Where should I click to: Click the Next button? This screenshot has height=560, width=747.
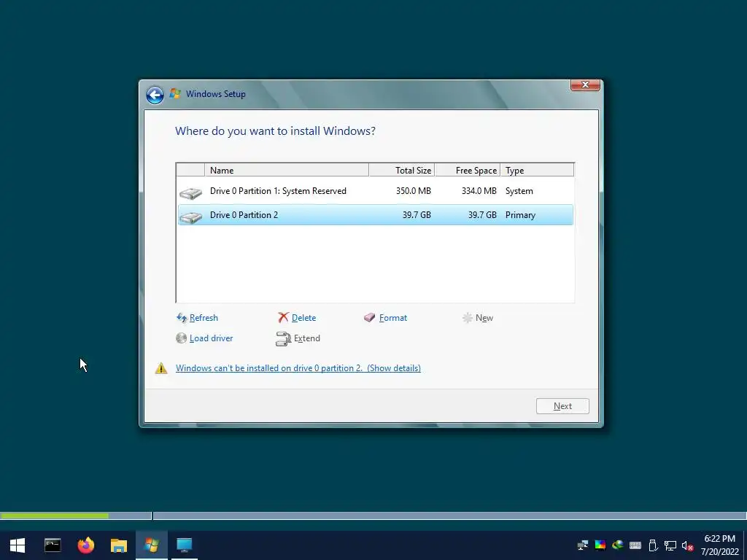(x=562, y=406)
